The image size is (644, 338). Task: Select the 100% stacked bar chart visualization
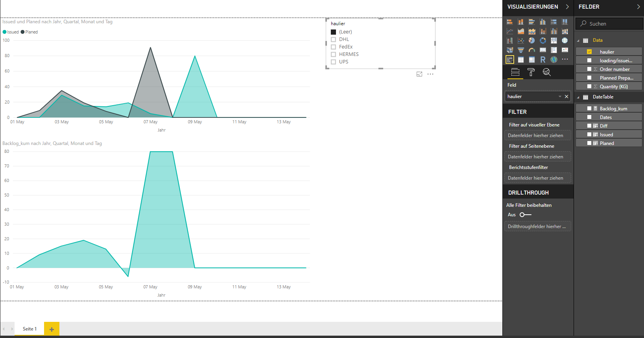[554, 22]
